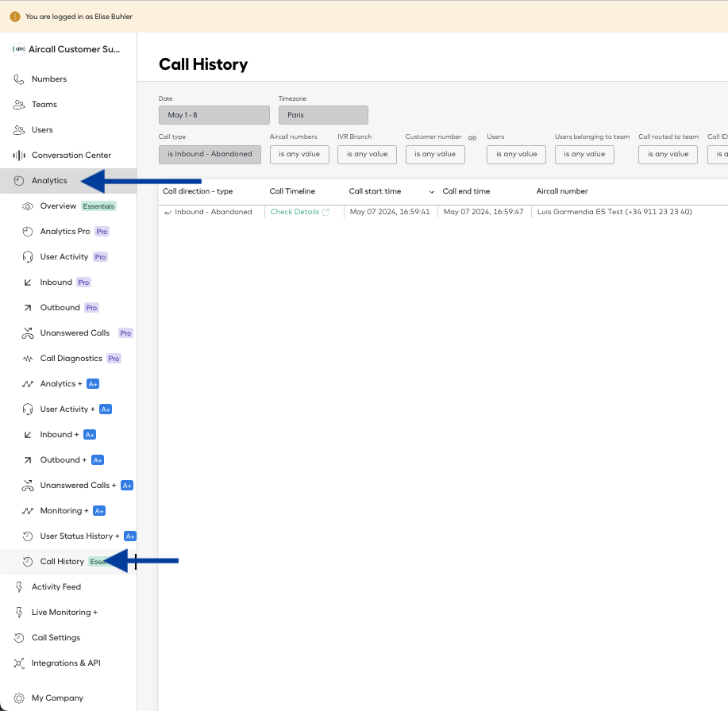Open Analytics Pro submenu item
Image resolution: width=728 pixels, height=711 pixels.
pyautogui.click(x=68, y=232)
